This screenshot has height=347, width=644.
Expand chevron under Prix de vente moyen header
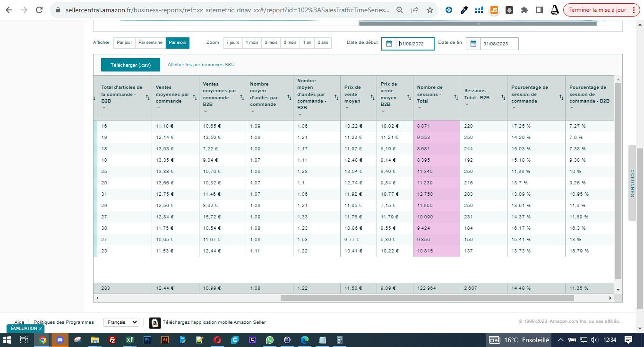347,108
